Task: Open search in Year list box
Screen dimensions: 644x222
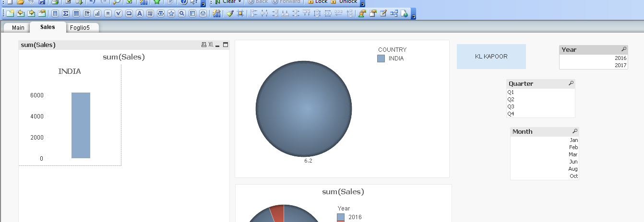Action: 624,49
